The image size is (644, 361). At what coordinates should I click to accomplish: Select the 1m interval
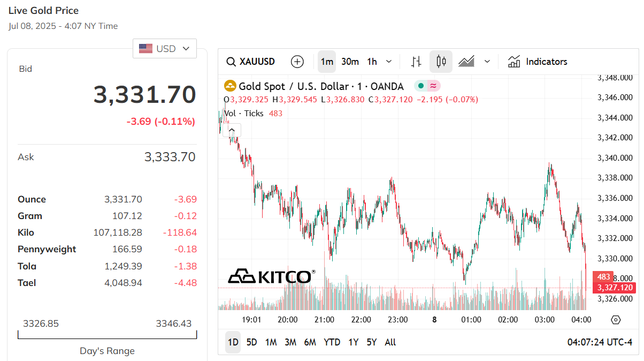(x=327, y=62)
